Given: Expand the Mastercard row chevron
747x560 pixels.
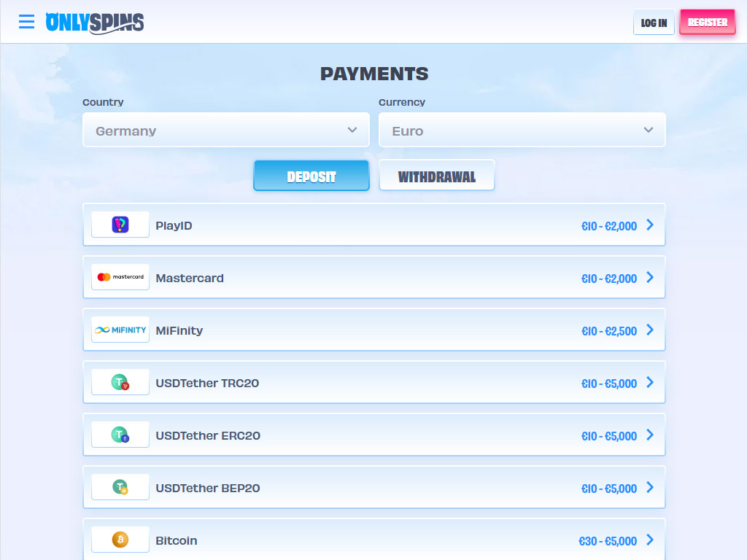Looking at the screenshot, I should click(650, 278).
